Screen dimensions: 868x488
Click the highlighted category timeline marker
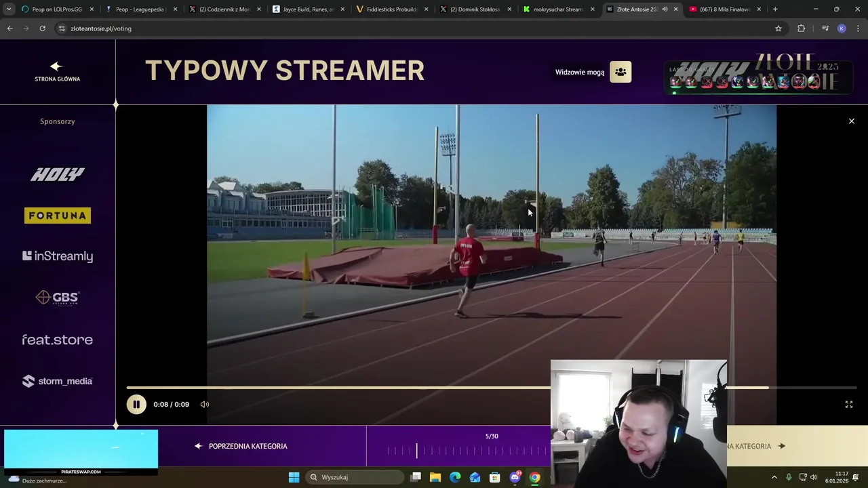coord(417,451)
